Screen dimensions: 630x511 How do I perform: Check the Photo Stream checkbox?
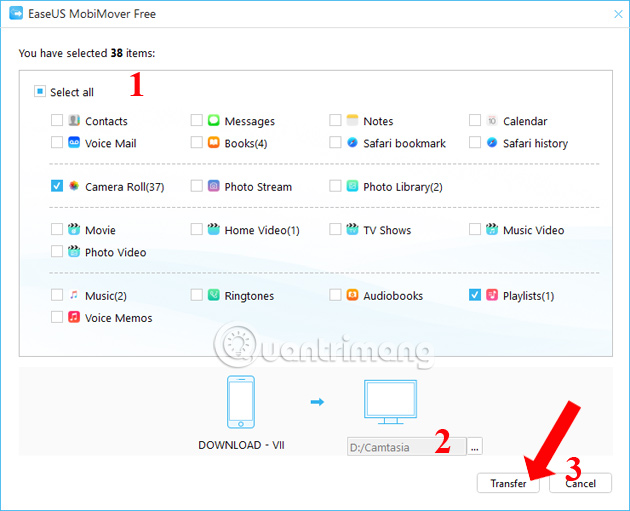coord(196,186)
